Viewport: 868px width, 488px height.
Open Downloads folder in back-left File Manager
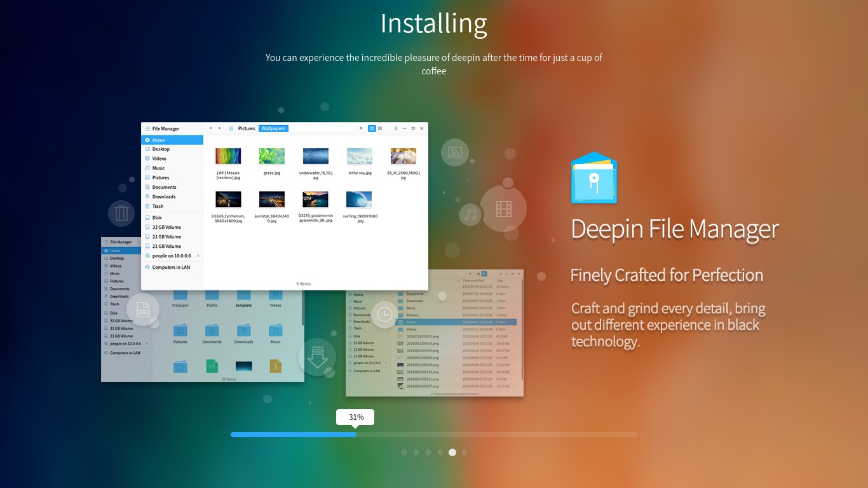coord(244,334)
